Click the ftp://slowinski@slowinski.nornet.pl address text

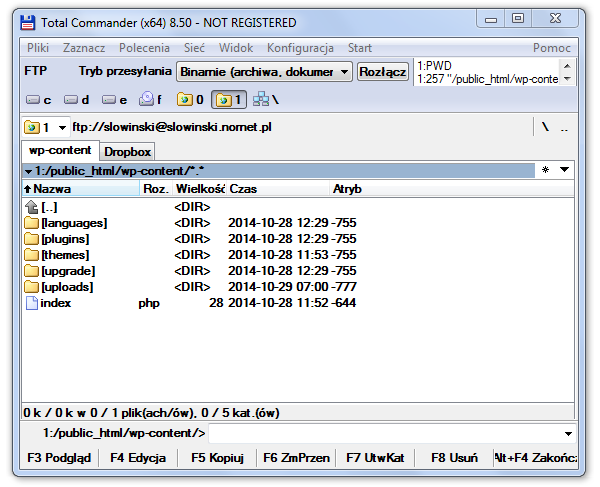tap(172, 127)
